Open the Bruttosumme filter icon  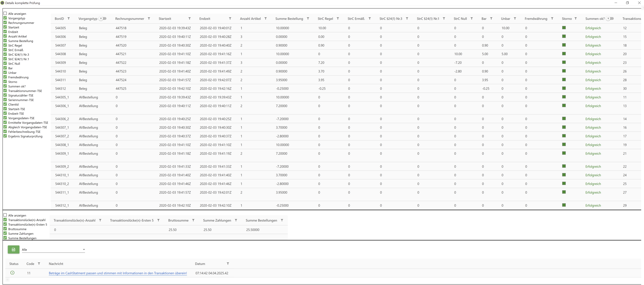pos(193,220)
